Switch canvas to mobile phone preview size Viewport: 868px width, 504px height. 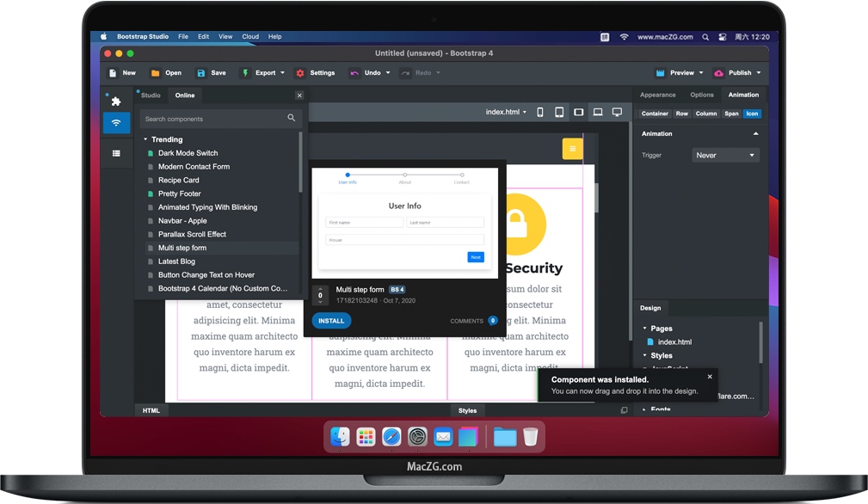(x=540, y=112)
